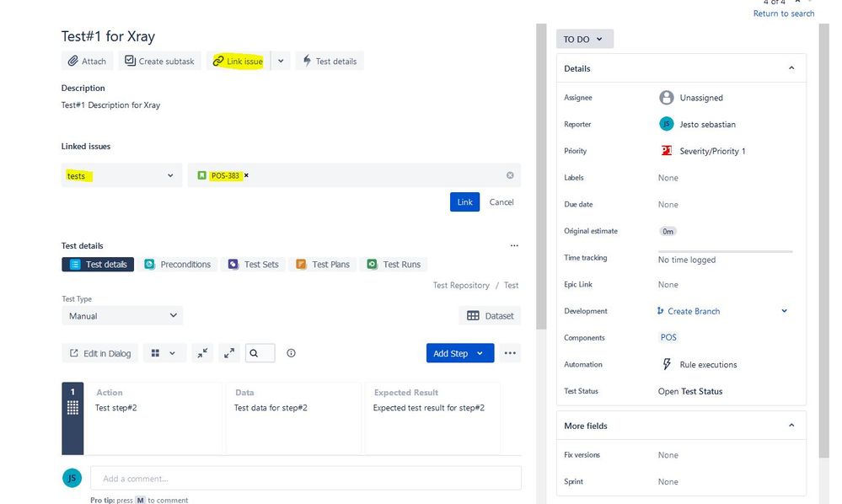The width and height of the screenshot is (842, 504).
Task: Click reporter Jesto sebastian
Action: tap(707, 125)
